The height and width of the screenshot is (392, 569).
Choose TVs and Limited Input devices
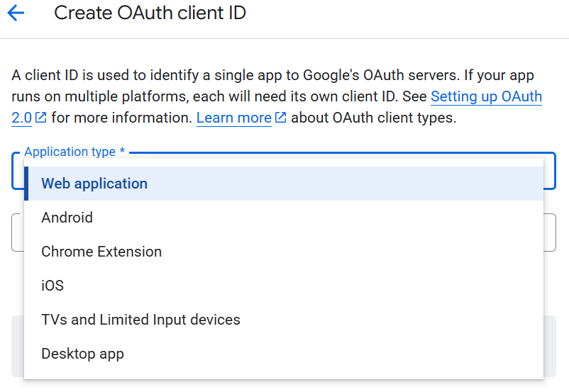pos(284,320)
